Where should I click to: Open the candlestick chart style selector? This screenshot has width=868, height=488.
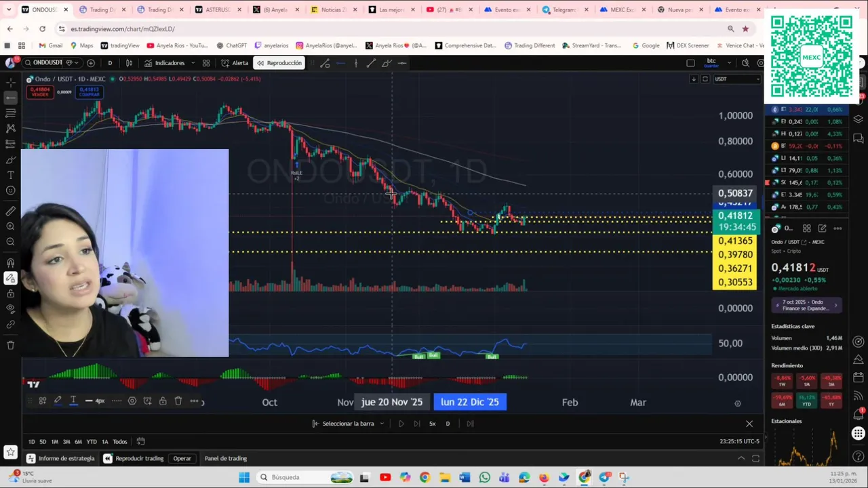click(129, 63)
